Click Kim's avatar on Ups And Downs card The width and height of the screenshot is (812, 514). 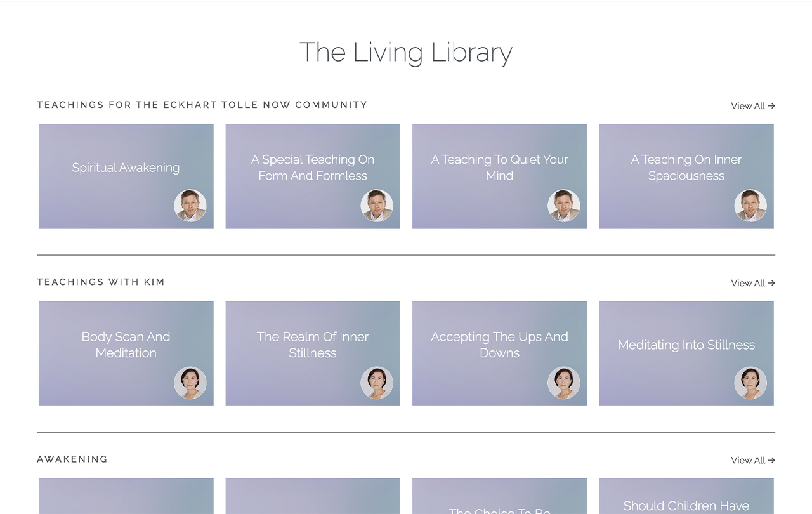coord(564,383)
